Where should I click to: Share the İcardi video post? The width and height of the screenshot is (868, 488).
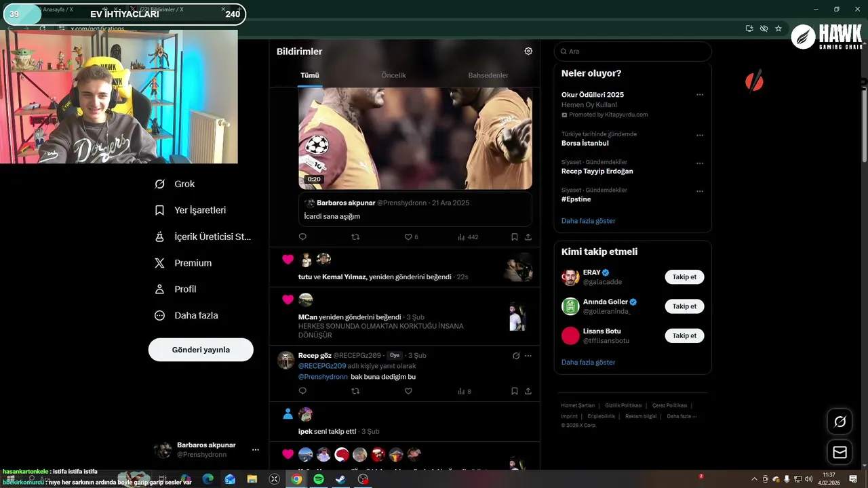click(x=528, y=237)
